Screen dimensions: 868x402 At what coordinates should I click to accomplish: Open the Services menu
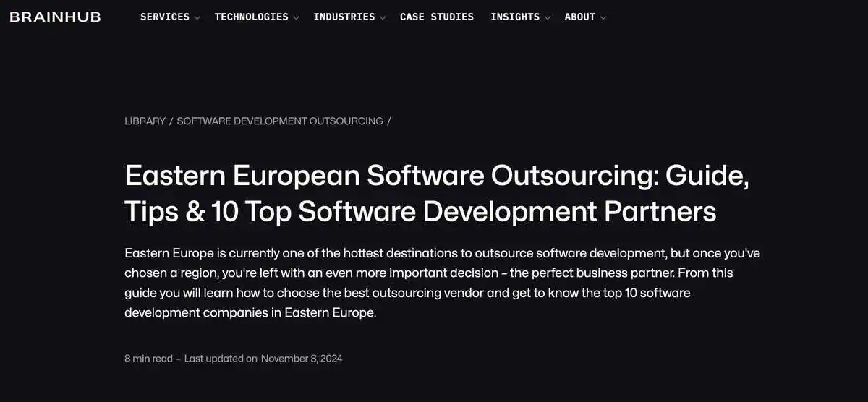165,17
